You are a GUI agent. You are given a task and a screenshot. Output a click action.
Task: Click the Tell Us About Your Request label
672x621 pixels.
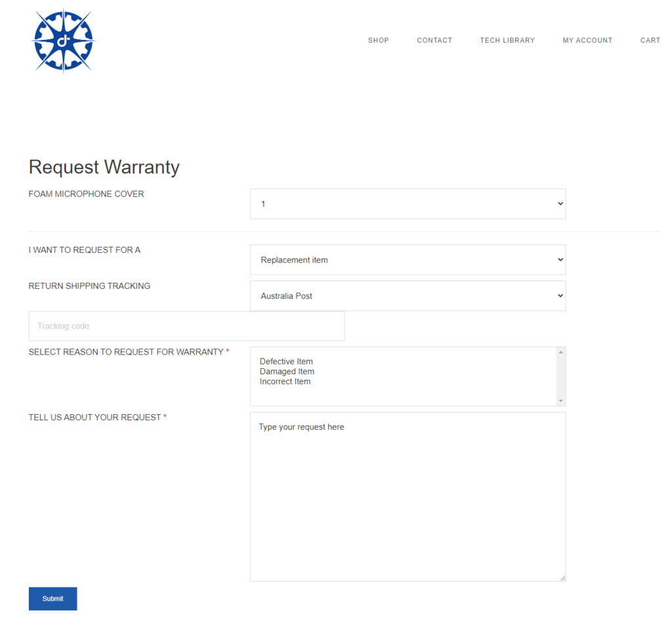pyautogui.click(x=94, y=418)
